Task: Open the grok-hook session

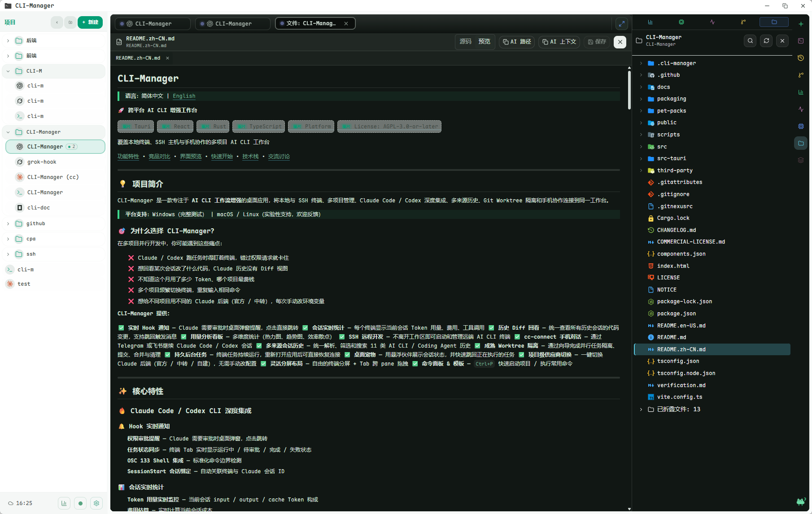Action: tap(56, 162)
